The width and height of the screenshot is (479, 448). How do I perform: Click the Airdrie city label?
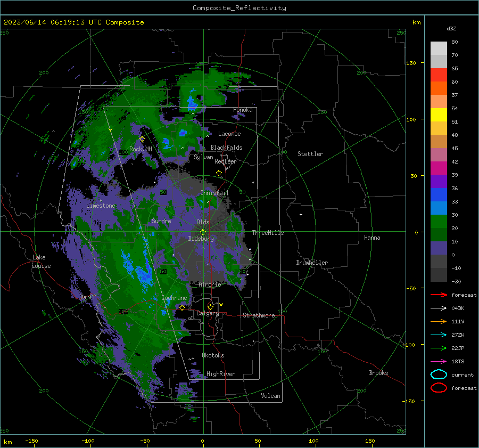(210, 284)
